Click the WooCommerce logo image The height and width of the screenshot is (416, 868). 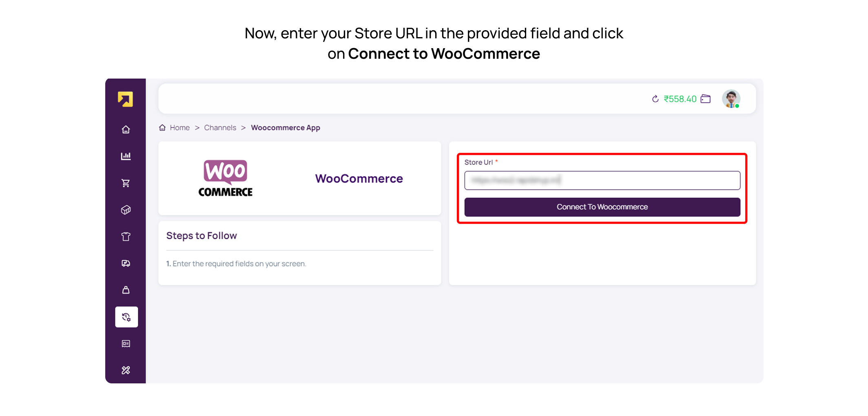pos(225,178)
